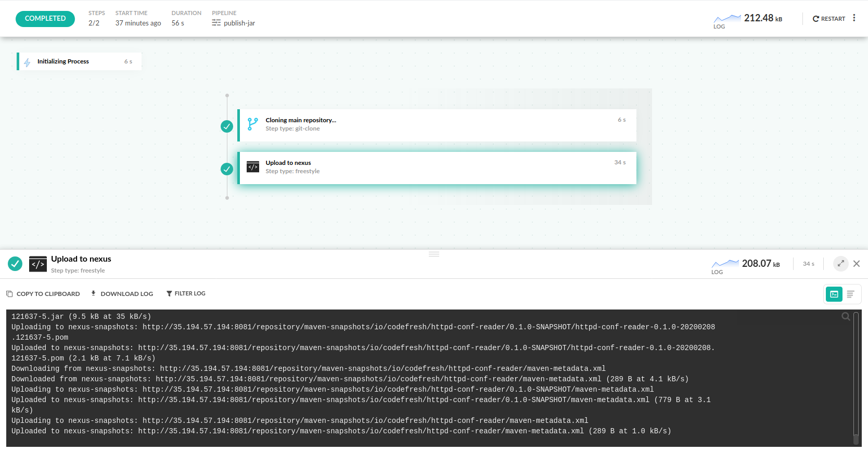Close the Upload to nexus log panel
This screenshot has width=868, height=451.
[x=857, y=264]
